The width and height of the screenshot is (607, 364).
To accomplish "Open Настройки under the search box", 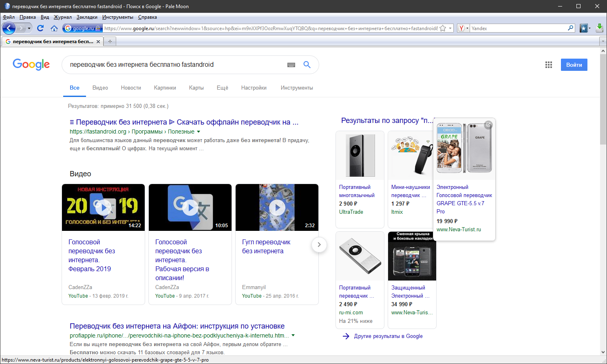I will click(254, 88).
